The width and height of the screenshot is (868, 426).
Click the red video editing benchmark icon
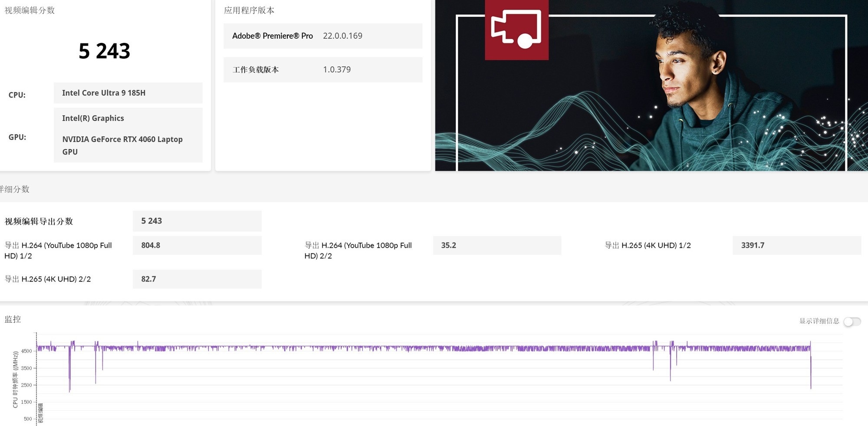pos(516,29)
